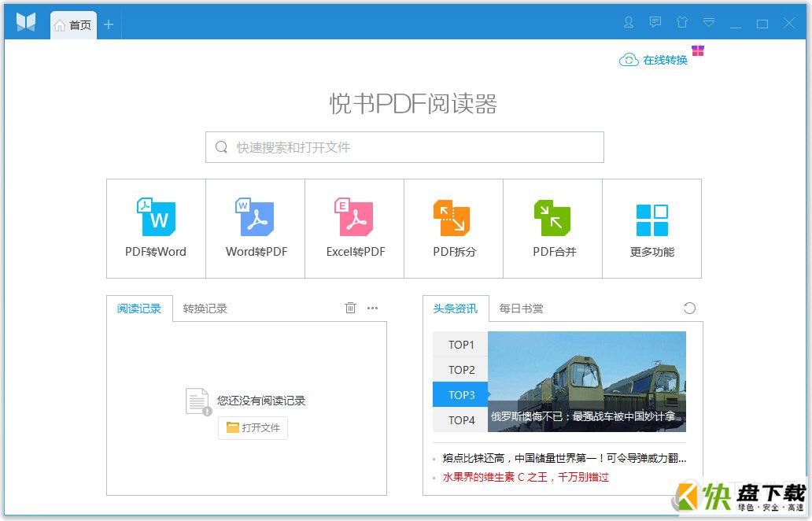Select highlighted TOP3 news item
This screenshot has width=812, height=521.
(460, 394)
